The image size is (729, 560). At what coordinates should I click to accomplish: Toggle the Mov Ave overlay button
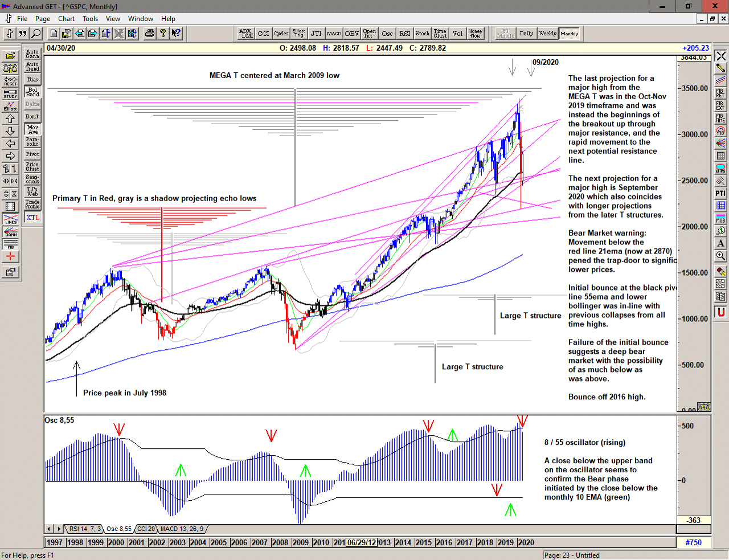[x=32, y=129]
